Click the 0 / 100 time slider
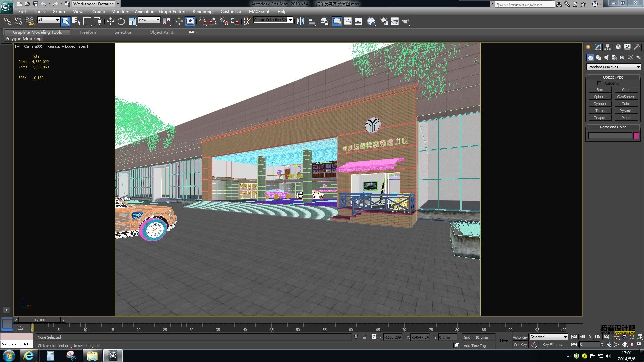 tap(39, 320)
